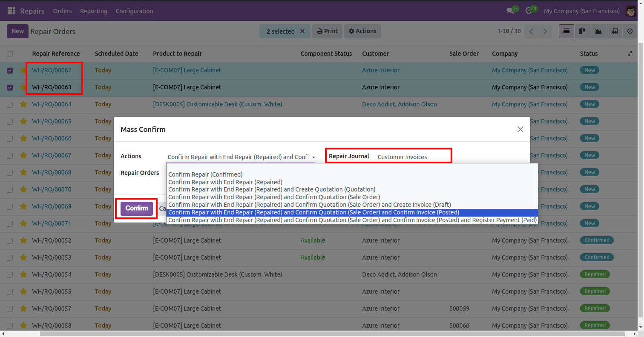
Task: Open sale order S00059 cell
Action: point(459,308)
